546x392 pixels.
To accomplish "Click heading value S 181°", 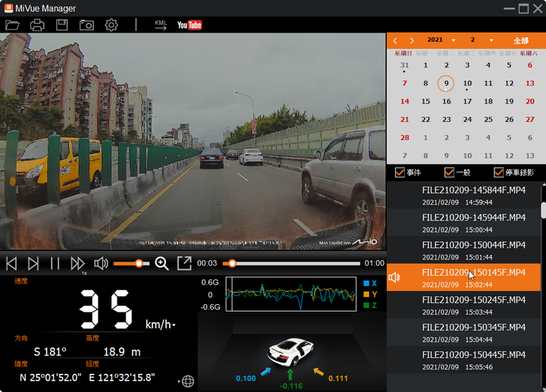I will (50, 352).
